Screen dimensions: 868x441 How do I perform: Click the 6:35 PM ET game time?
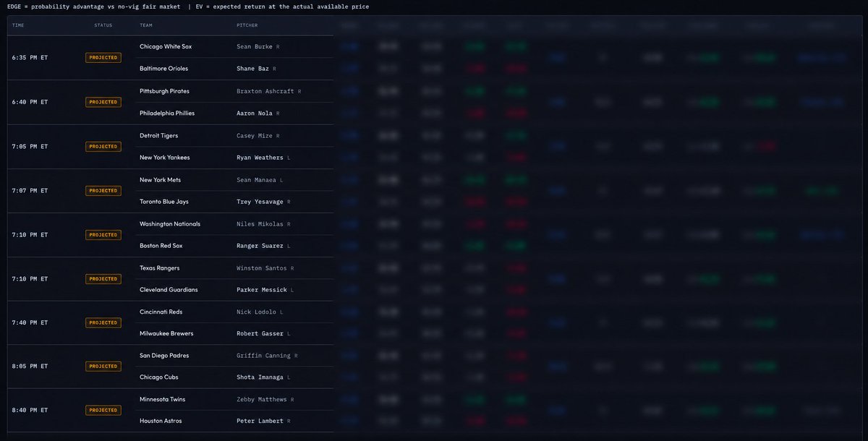(x=30, y=58)
